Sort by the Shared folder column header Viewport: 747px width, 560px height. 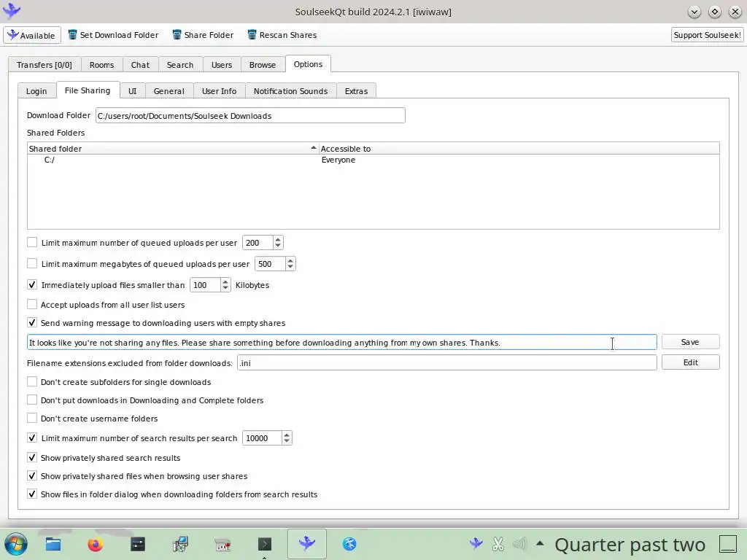click(x=172, y=149)
